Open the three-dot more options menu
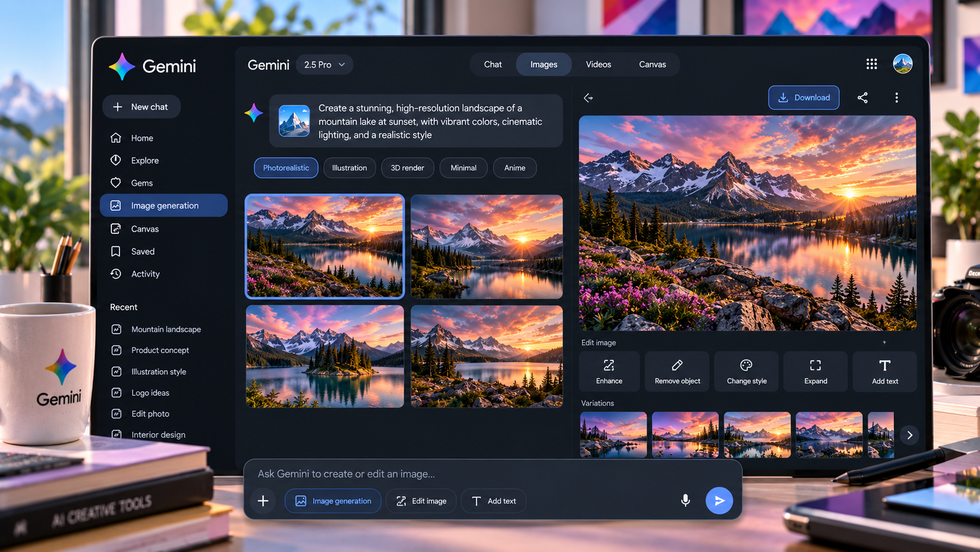The width and height of the screenshot is (980, 552). (x=896, y=98)
